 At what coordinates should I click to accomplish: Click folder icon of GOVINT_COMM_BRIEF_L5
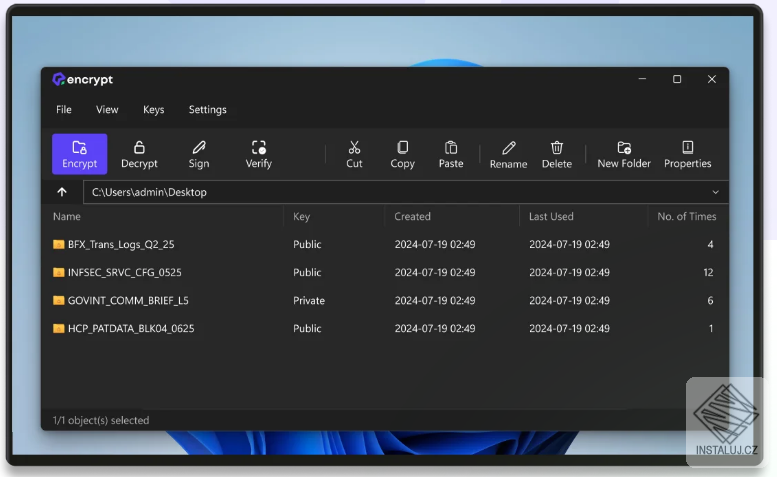pyautogui.click(x=58, y=300)
